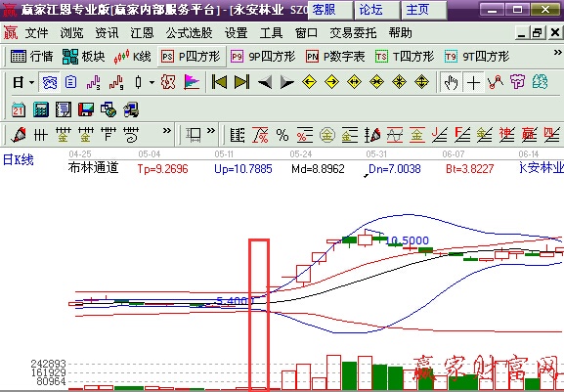Jump to last bar with skip-to-end arrow
Image resolution: width=564 pixels, height=392 pixels.
pyautogui.click(x=241, y=82)
